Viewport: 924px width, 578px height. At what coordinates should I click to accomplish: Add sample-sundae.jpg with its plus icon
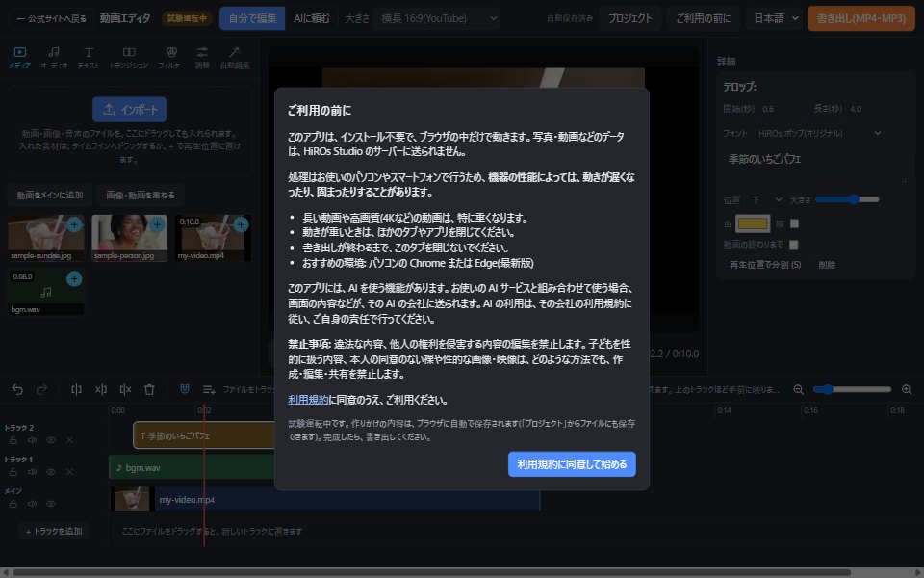coord(74,224)
